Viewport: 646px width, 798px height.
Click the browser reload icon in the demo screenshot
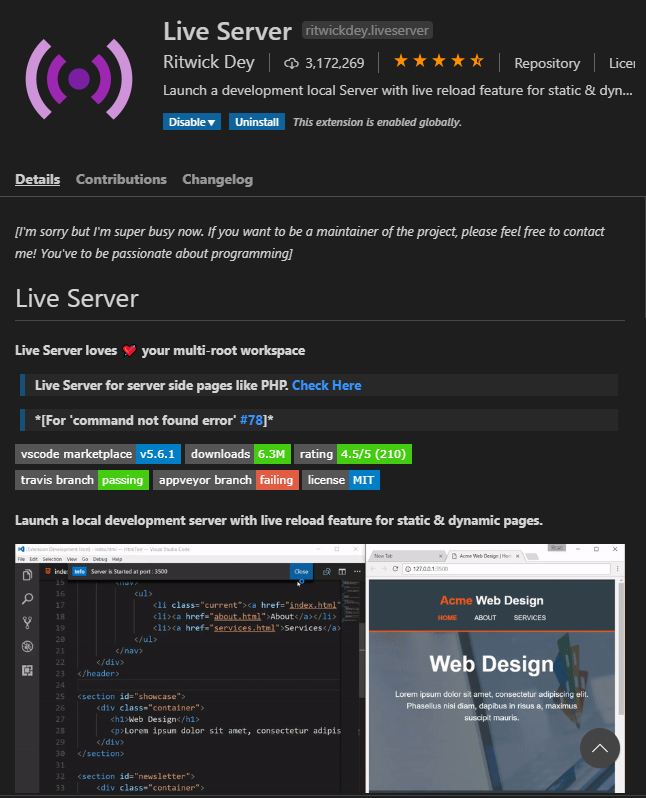[x=395, y=568]
